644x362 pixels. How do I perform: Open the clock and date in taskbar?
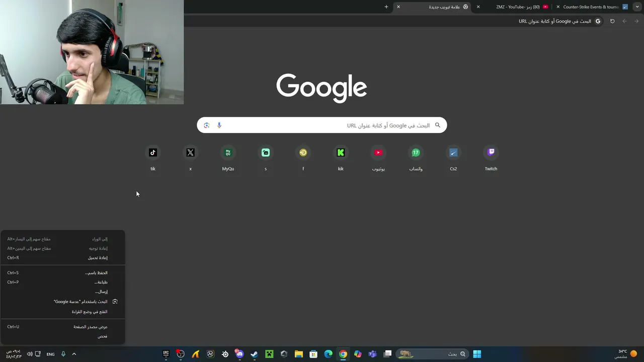(14, 354)
